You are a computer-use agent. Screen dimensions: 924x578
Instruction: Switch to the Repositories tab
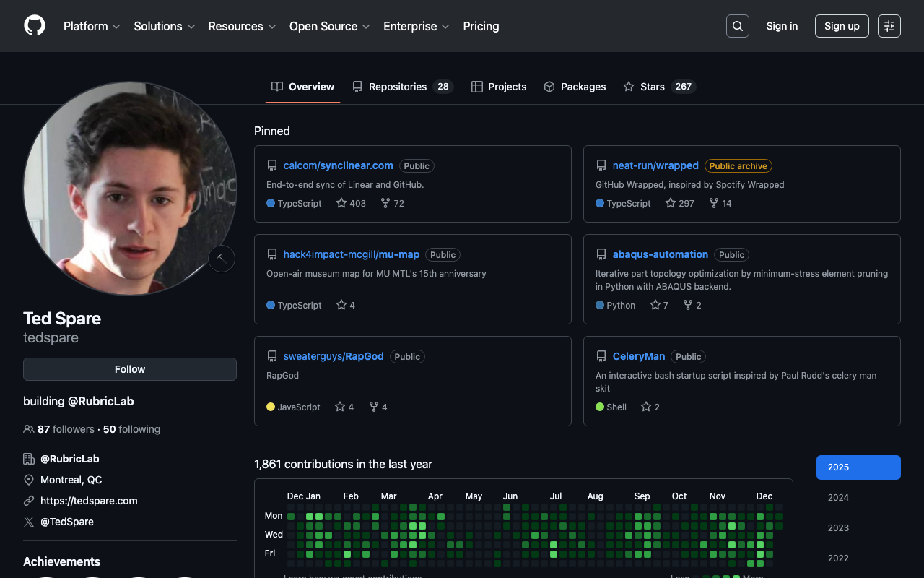pos(401,87)
